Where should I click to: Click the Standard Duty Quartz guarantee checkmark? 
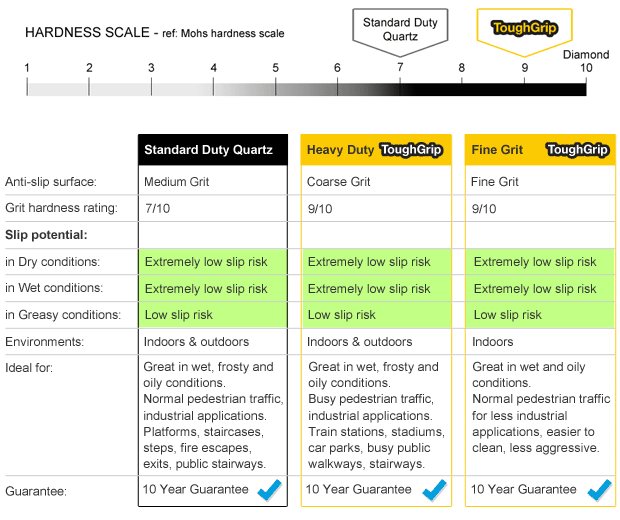(x=268, y=489)
